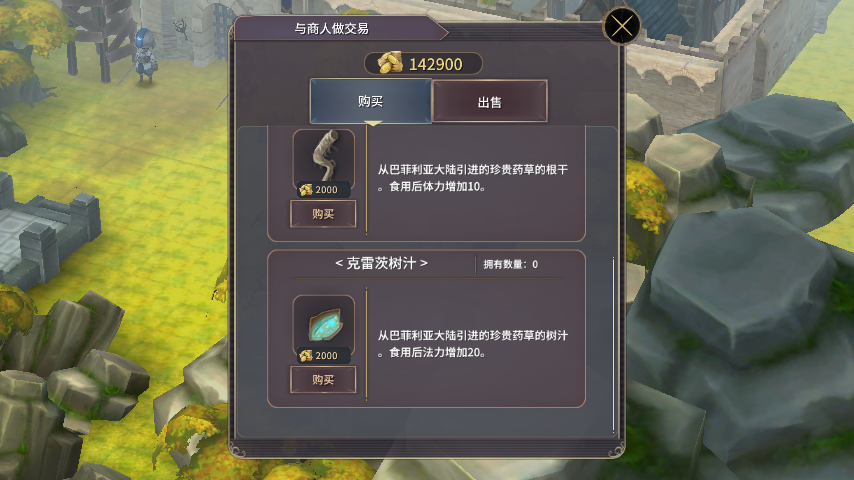Click the coin icon on the tree sap's 2000 price

click(306, 356)
